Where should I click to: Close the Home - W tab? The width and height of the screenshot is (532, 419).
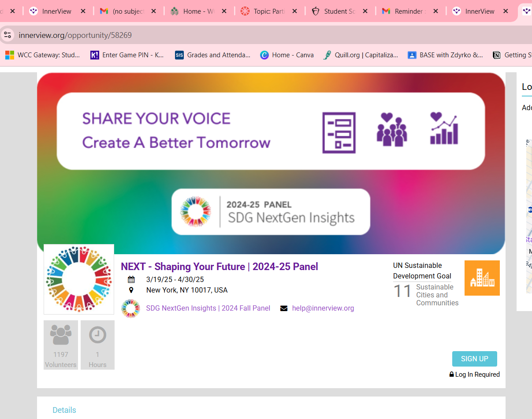224,11
